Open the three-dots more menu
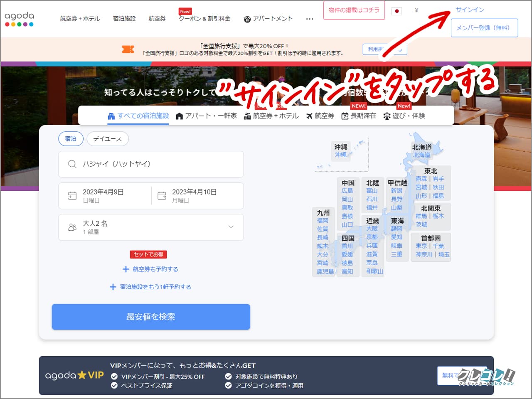 pyautogui.click(x=310, y=19)
